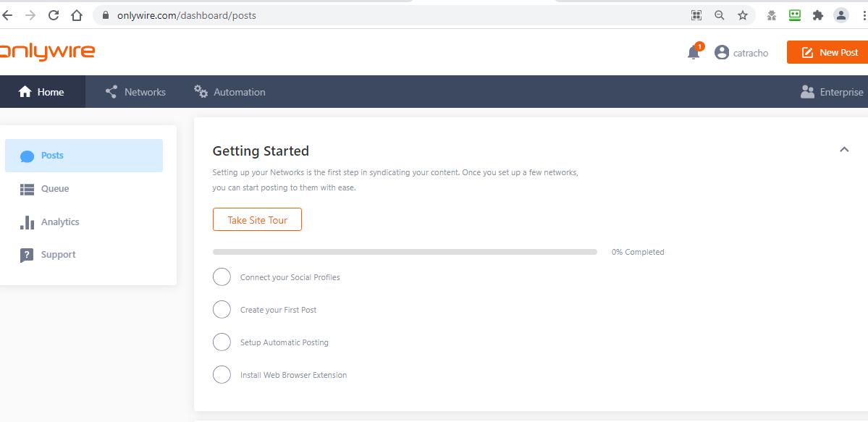
Task: Open Queue from the sidebar
Action: click(84, 189)
